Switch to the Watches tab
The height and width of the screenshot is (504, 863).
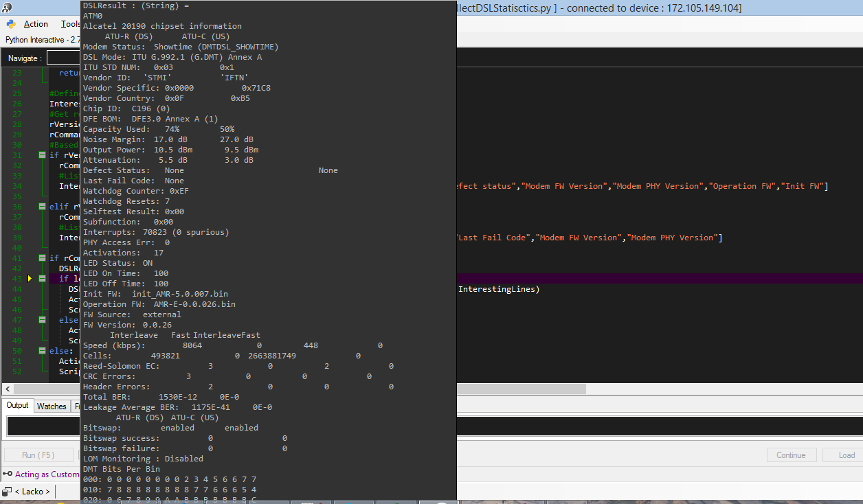point(52,406)
